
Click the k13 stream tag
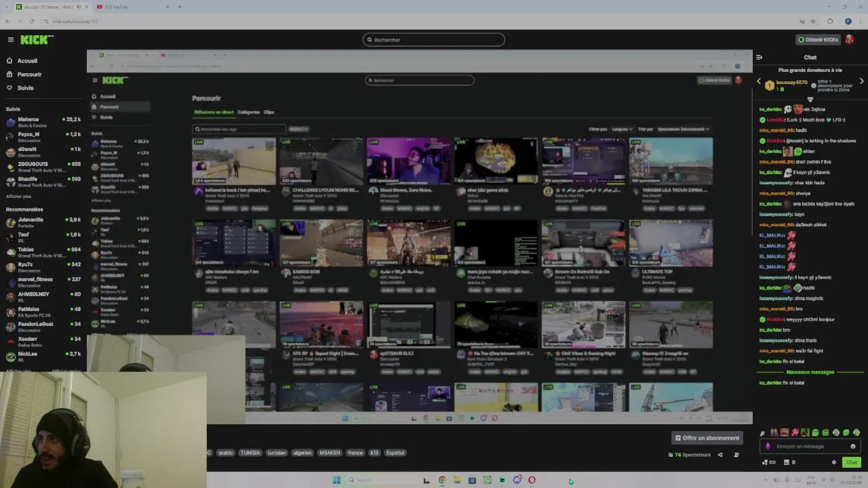click(374, 453)
